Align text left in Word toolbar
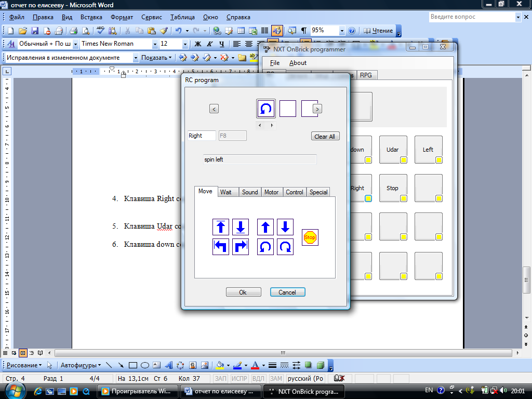The width and height of the screenshot is (532, 399). [236, 44]
